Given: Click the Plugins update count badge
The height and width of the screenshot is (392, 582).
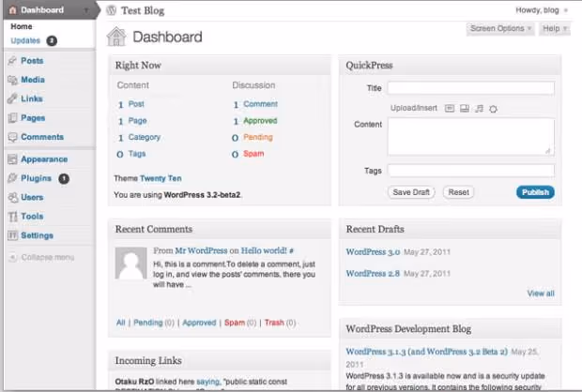Looking at the screenshot, I should (x=64, y=179).
